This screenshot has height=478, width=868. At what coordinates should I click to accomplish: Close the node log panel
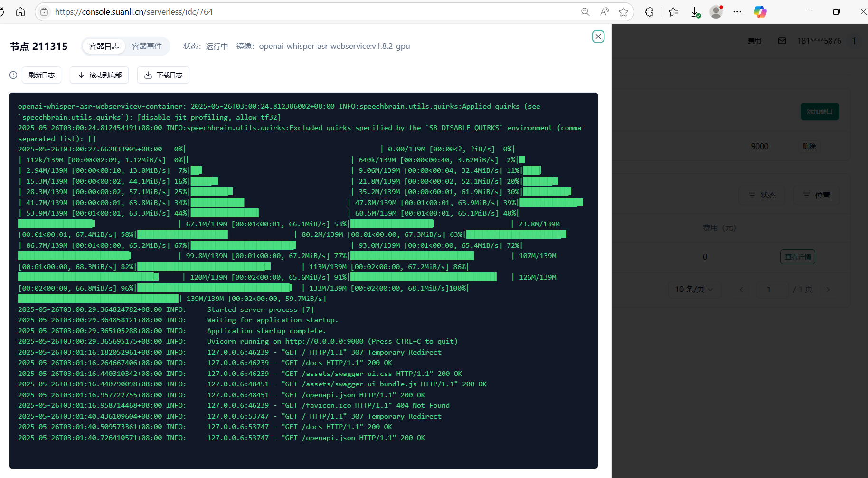coord(598,37)
